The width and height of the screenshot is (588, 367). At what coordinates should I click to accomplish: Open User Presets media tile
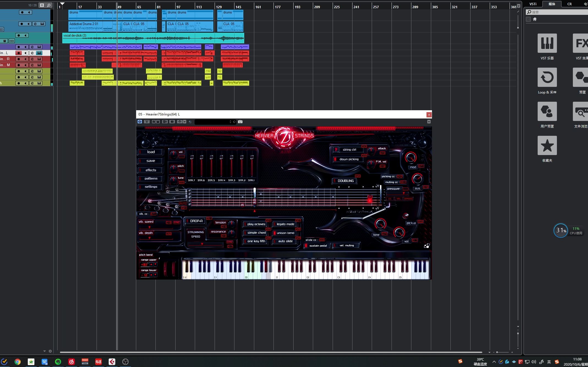pyautogui.click(x=547, y=112)
